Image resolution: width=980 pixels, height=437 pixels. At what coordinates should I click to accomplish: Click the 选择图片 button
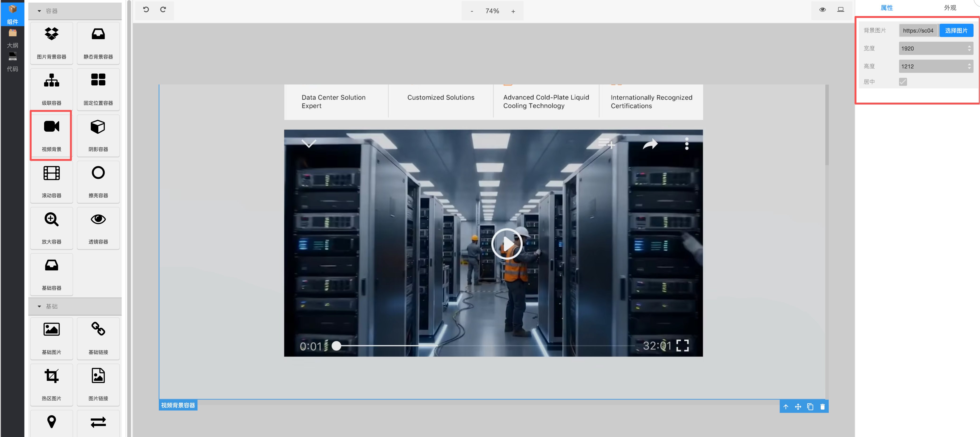pos(956,30)
